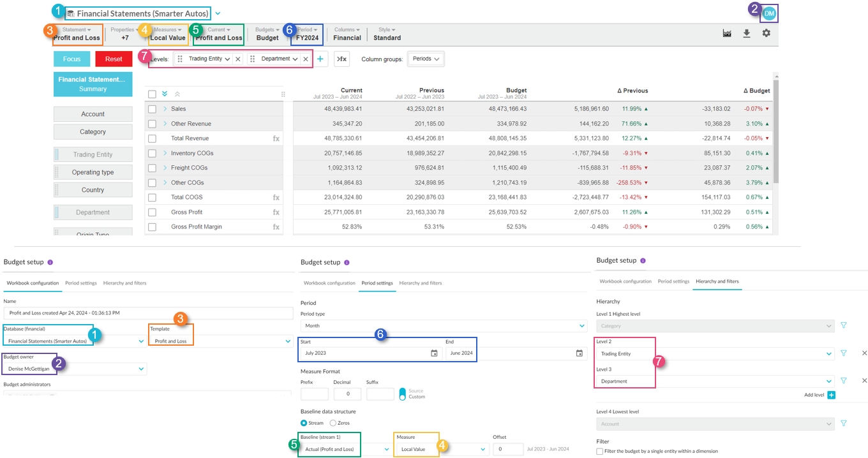
Task: Tick the checkbox for Sales row
Action: 152,109
